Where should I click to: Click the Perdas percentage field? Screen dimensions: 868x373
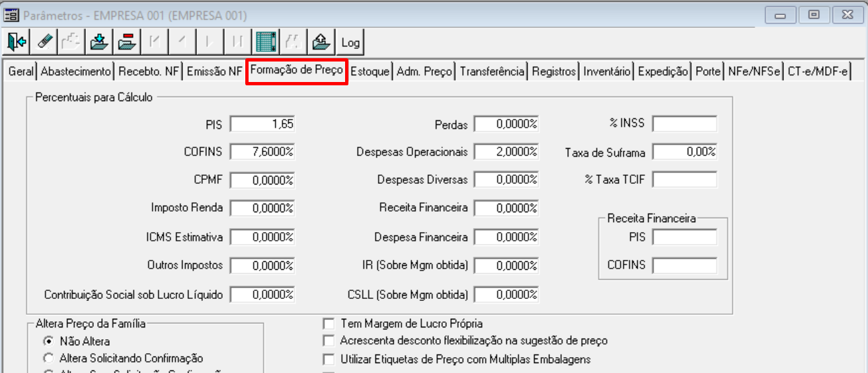coord(506,124)
